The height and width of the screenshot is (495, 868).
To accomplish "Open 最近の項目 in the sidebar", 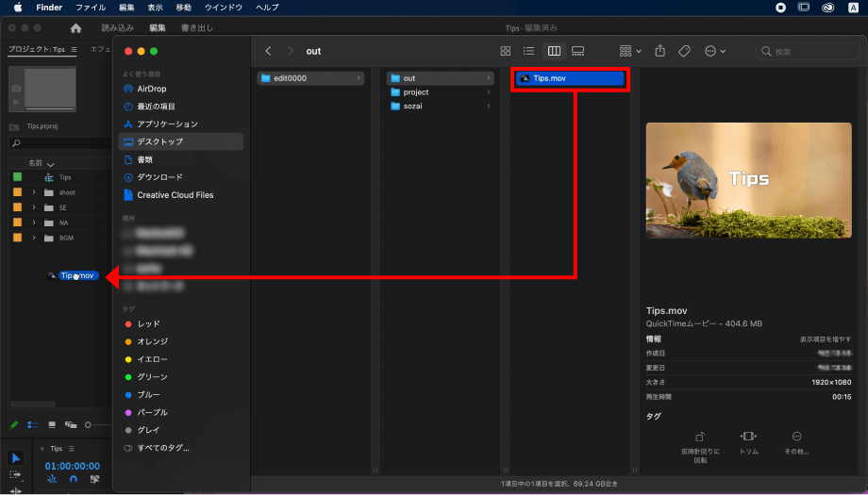I will (180, 107).
